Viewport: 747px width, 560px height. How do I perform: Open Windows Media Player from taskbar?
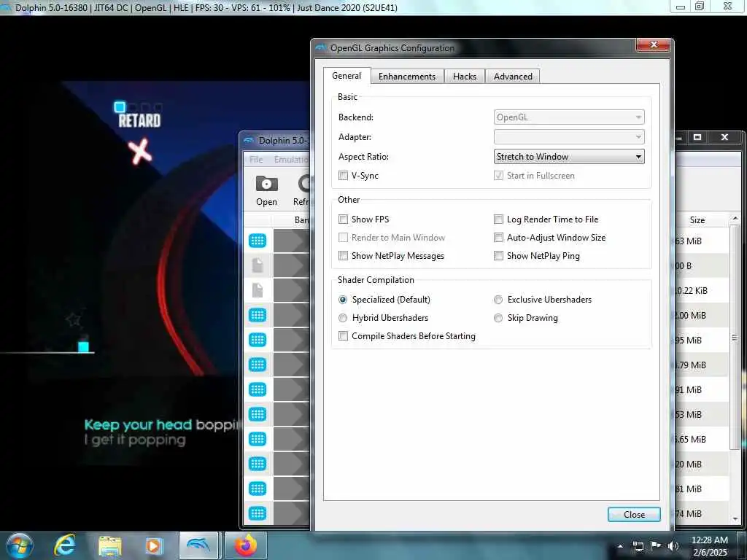click(x=153, y=545)
